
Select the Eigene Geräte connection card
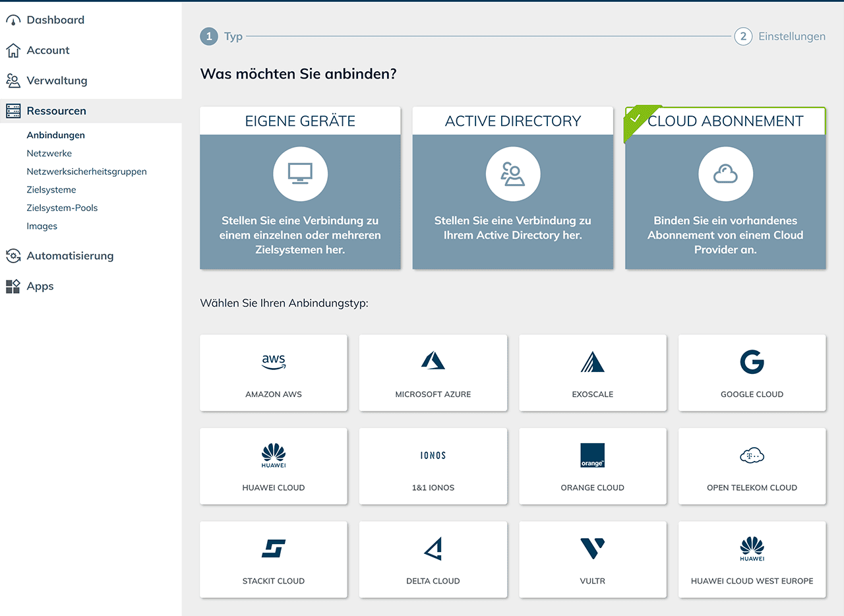pyautogui.click(x=300, y=188)
